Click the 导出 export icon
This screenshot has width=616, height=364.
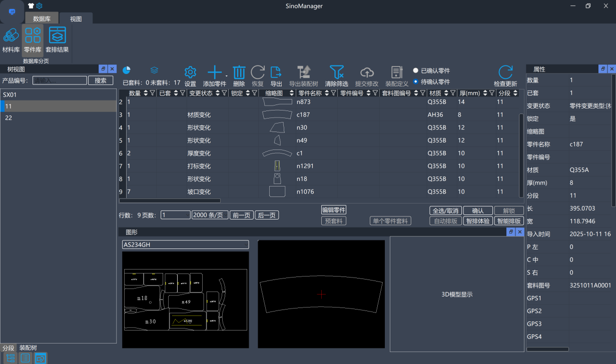tap(276, 72)
